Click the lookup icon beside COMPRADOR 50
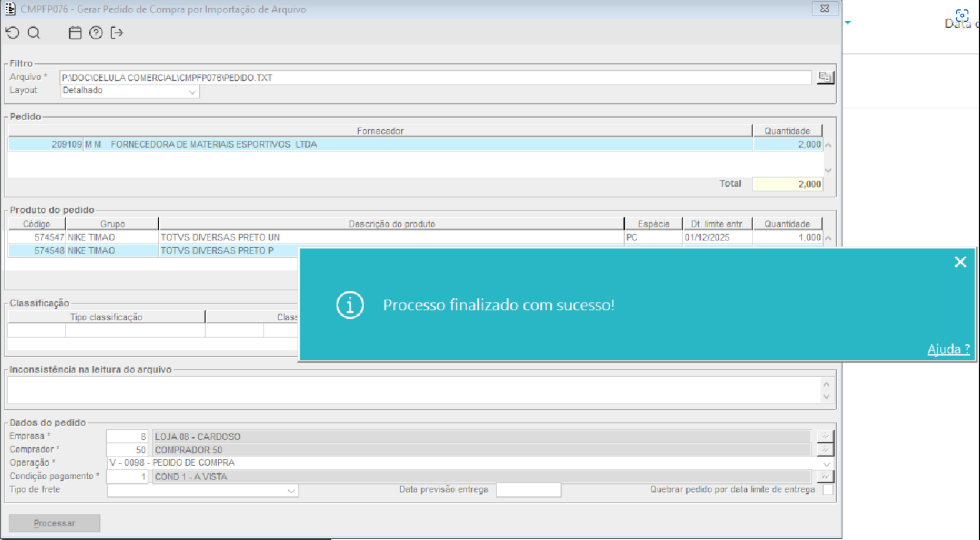The image size is (980, 540). (825, 449)
